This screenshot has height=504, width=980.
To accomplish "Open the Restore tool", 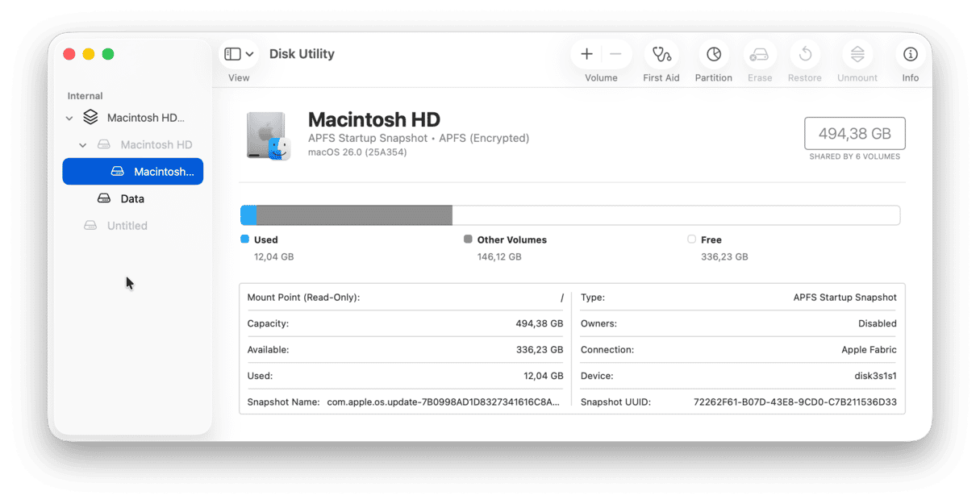I will [x=804, y=54].
